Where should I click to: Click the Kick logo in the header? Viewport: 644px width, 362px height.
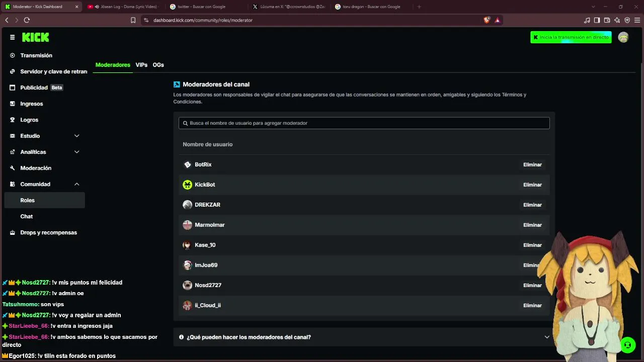click(x=35, y=37)
